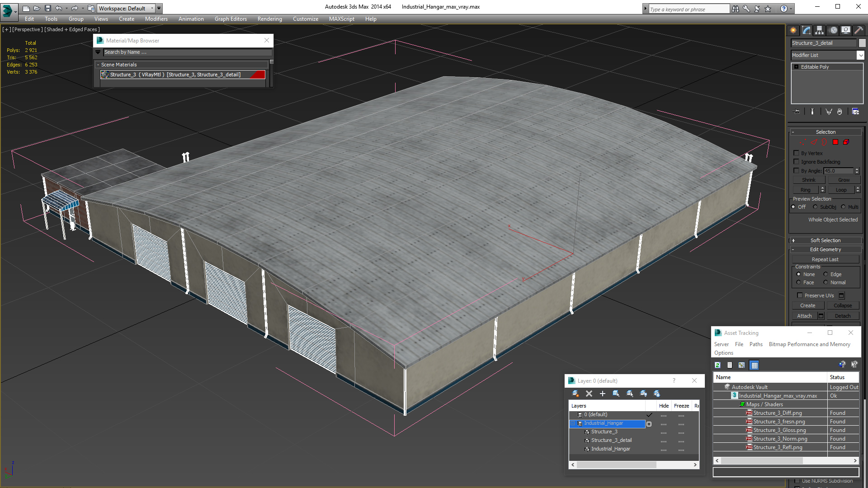Select Edge constraint radio button
This screenshot has width=868, height=488.
click(x=826, y=274)
